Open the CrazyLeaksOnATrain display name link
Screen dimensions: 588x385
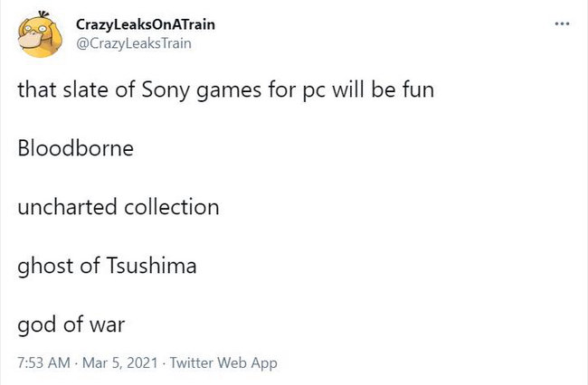click(x=146, y=24)
